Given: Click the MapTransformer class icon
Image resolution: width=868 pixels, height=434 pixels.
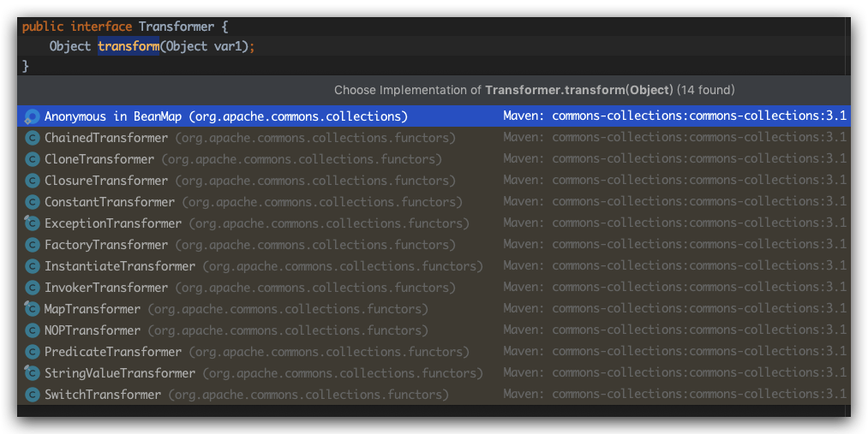Looking at the screenshot, I should click(33, 309).
